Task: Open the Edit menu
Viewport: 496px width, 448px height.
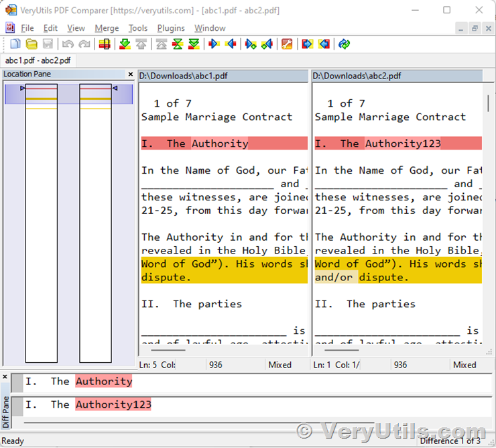Action: click(x=50, y=28)
